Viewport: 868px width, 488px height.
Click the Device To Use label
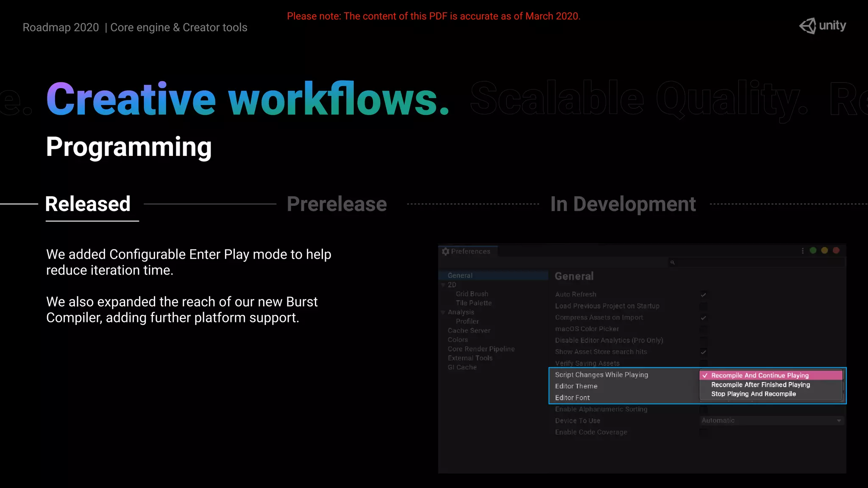pyautogui.click(x=577, y=421)
